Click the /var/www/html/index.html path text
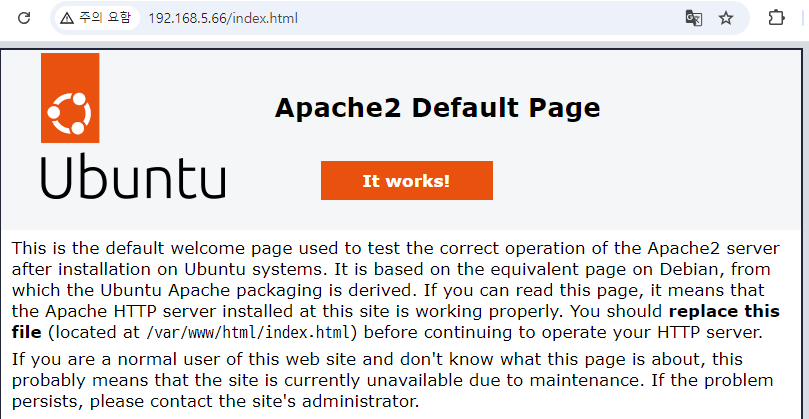809x419 pixels. 248,332
